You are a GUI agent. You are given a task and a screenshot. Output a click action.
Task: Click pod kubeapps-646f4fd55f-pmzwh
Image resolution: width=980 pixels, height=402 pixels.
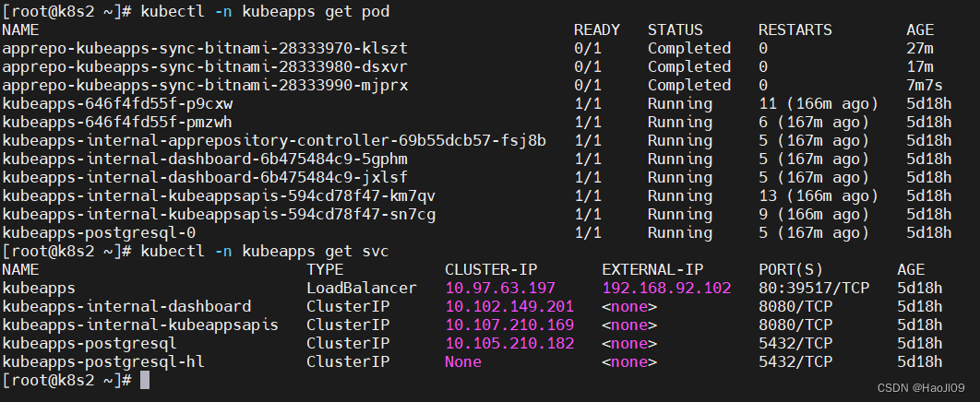[117, 122]
